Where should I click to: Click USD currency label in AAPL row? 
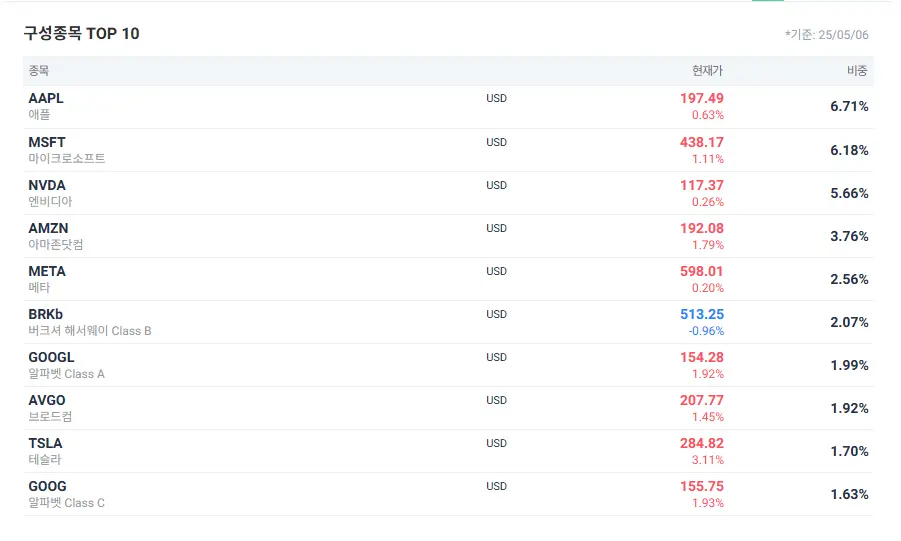point(496,98)
